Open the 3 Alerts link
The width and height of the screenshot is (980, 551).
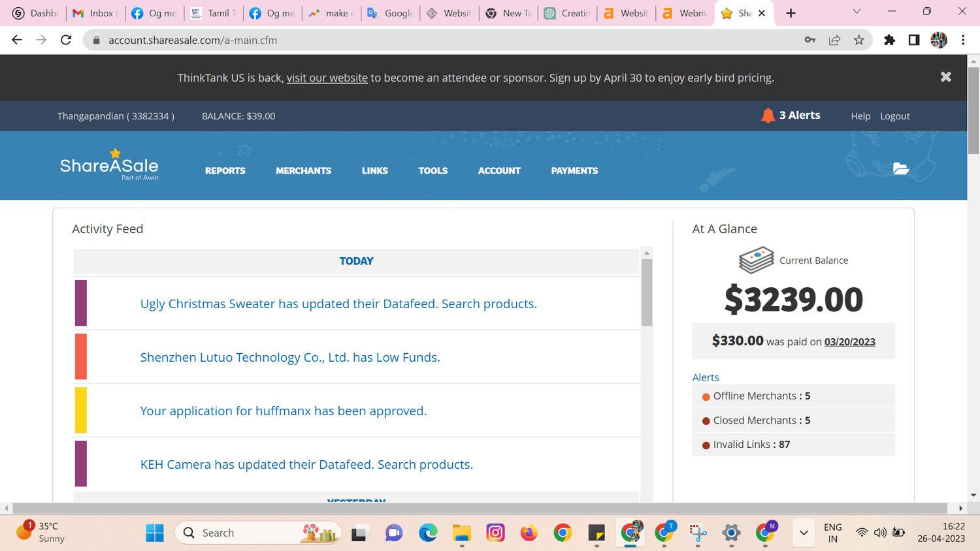coord(800,115)
